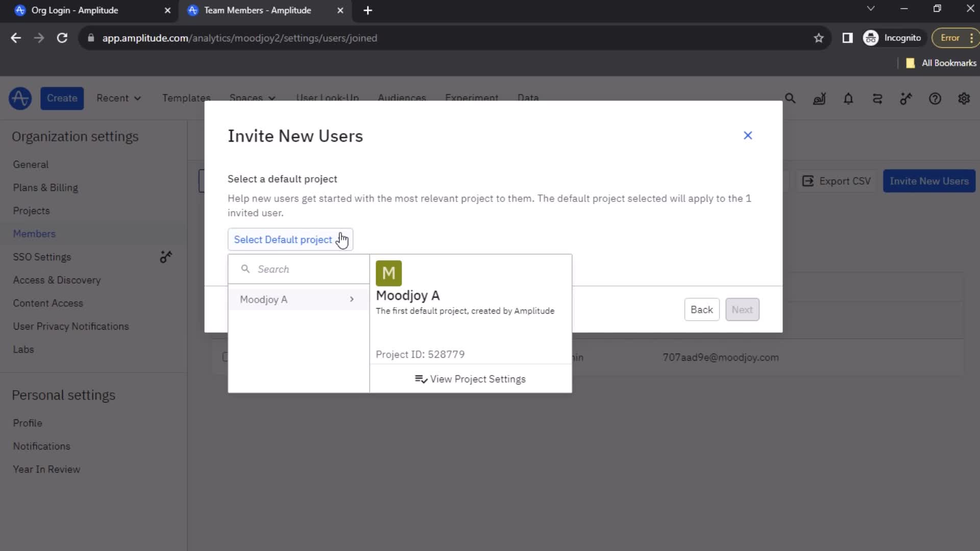Expand the Recent dropdown menu
The height and width of the screenshot is (551, 980).
[118, 98]
